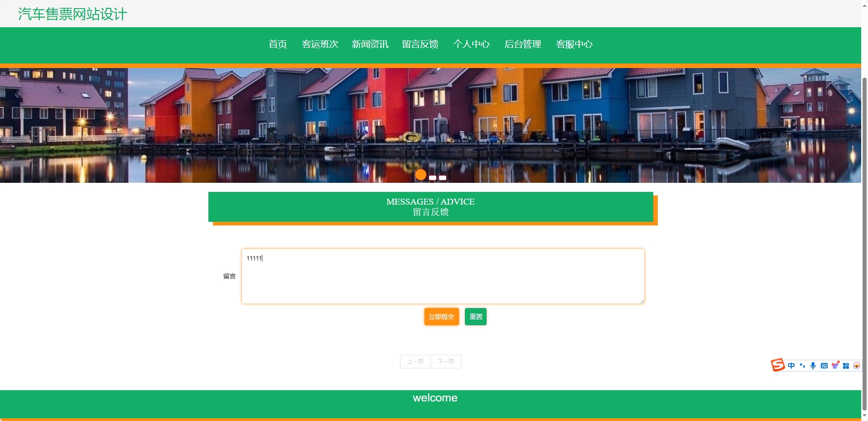Click the Sogou input method logo

coord(778,365)
